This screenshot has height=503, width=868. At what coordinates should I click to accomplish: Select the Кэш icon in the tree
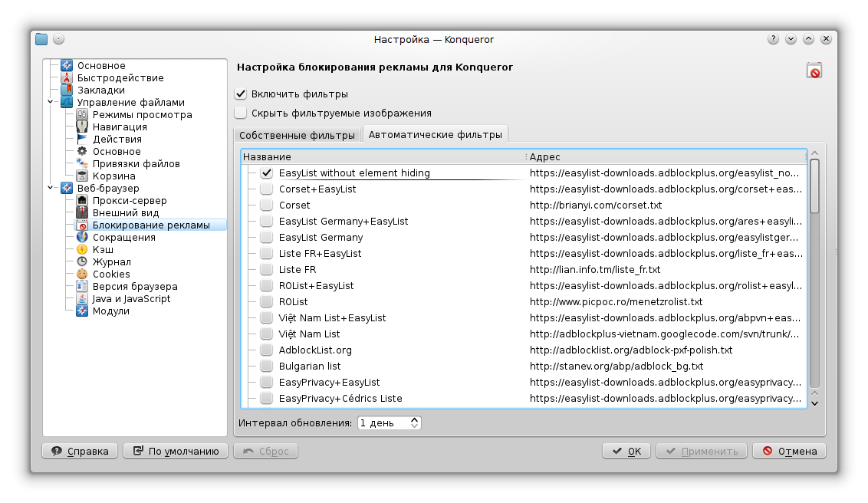[81, 249]
